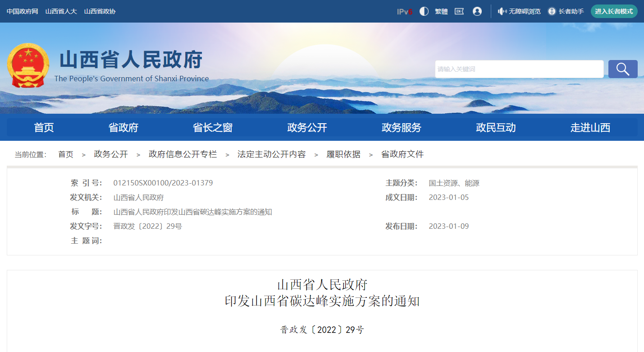This screenshot has height=352, width=644.
Task: Open the 长者助手 assistant icon
Action: pos(552,11)
